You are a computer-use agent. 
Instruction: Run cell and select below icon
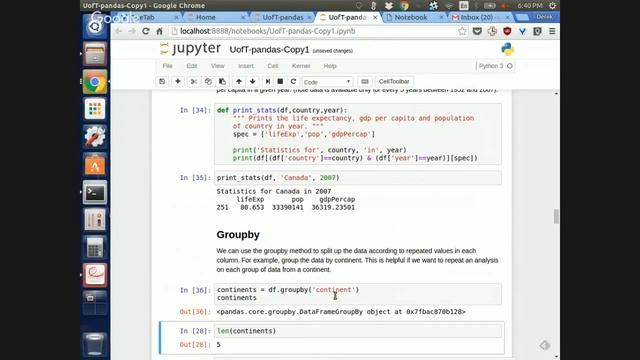tap(268, 81)
